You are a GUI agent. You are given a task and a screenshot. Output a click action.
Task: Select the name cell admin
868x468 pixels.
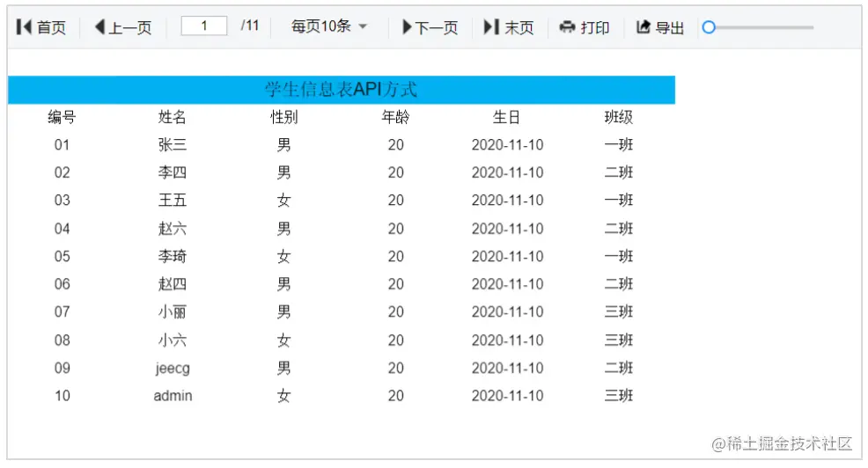[173, 396]
